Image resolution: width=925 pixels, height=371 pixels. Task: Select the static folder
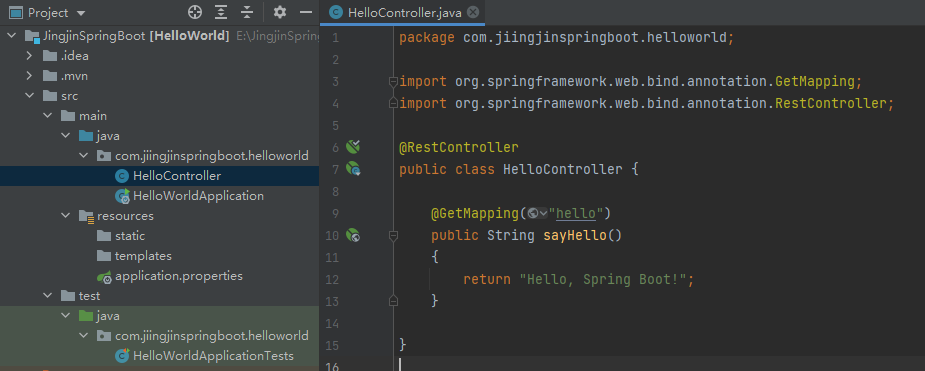[130, 236]
